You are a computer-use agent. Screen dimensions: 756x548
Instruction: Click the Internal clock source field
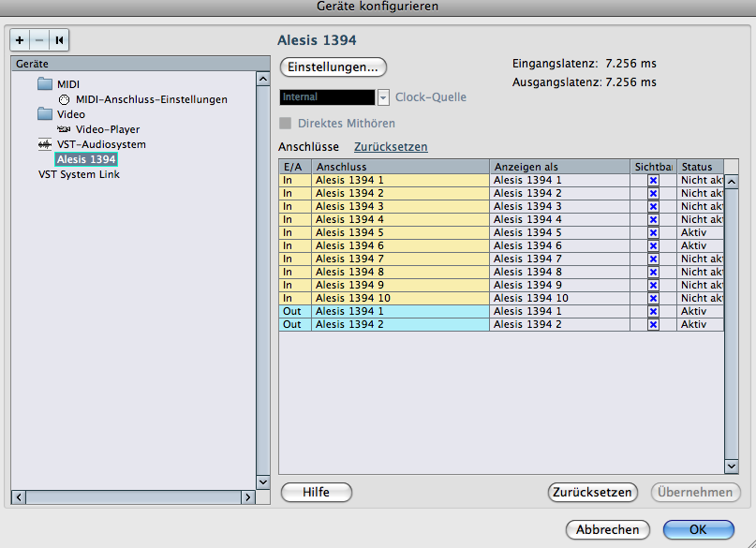click(x=327, y=97)
